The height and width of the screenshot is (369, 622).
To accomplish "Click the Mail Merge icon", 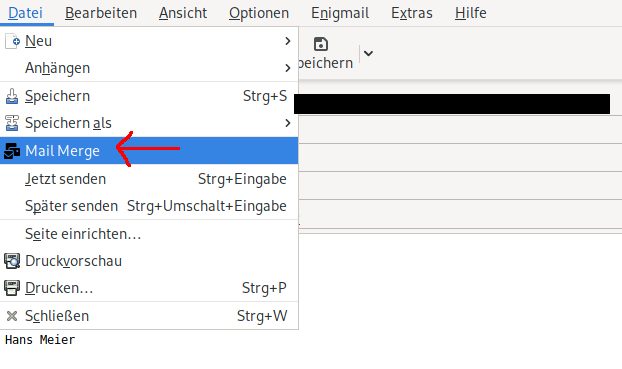I will (x=12, y=151).
